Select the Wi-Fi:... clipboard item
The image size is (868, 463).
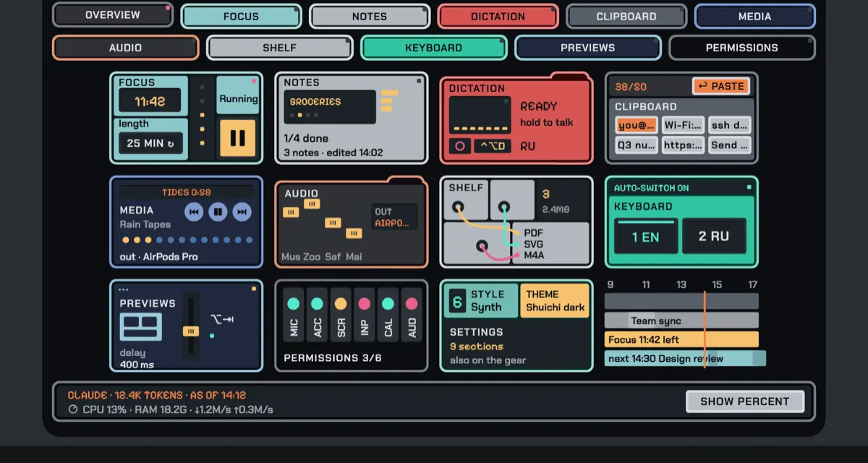pos(683,125)
